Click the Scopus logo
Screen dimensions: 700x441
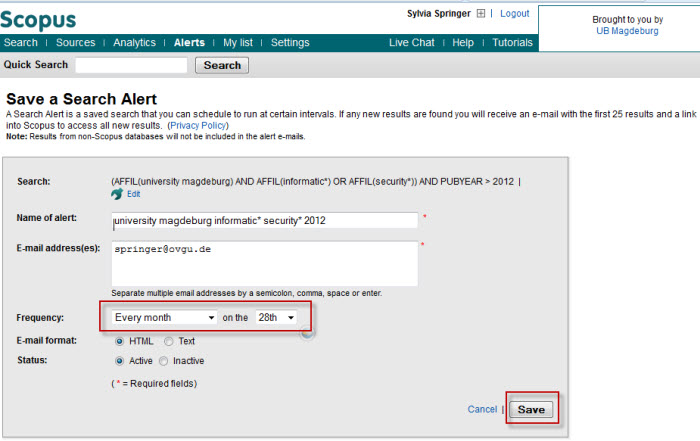[x=38, y=19]
